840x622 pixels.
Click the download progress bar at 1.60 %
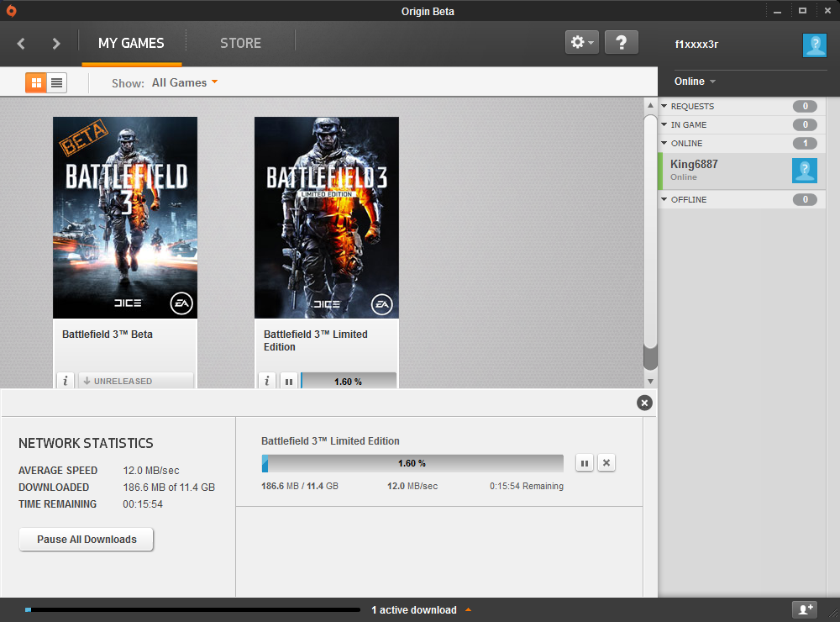point(412,463)
